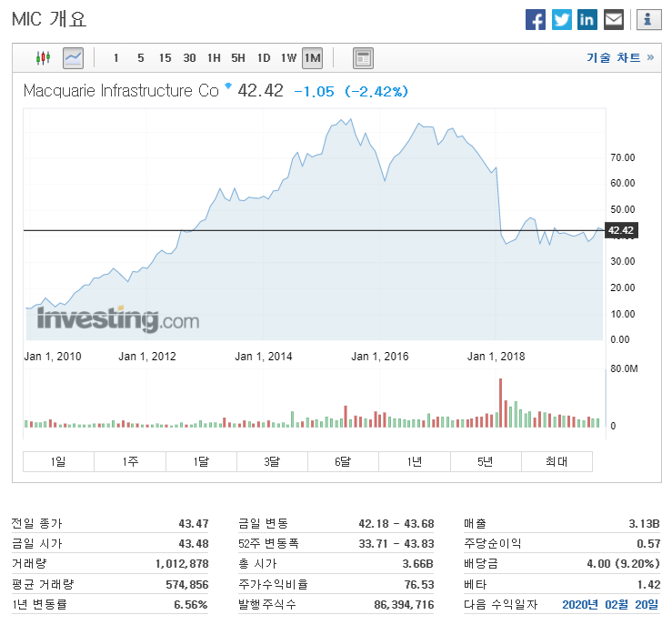The height and width of the screenshot is (625, 672).
Task: Click the 평균 거래량 value 574,856
Action: click(187, 584)
